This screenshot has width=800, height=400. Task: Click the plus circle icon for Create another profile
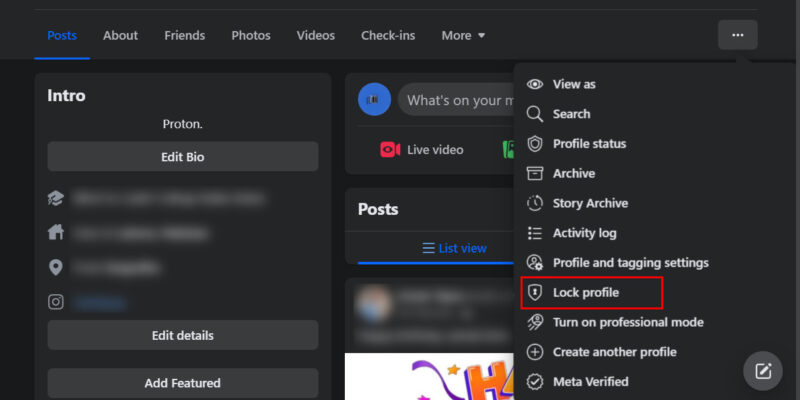pyautogui.click(x=535, y=352)
